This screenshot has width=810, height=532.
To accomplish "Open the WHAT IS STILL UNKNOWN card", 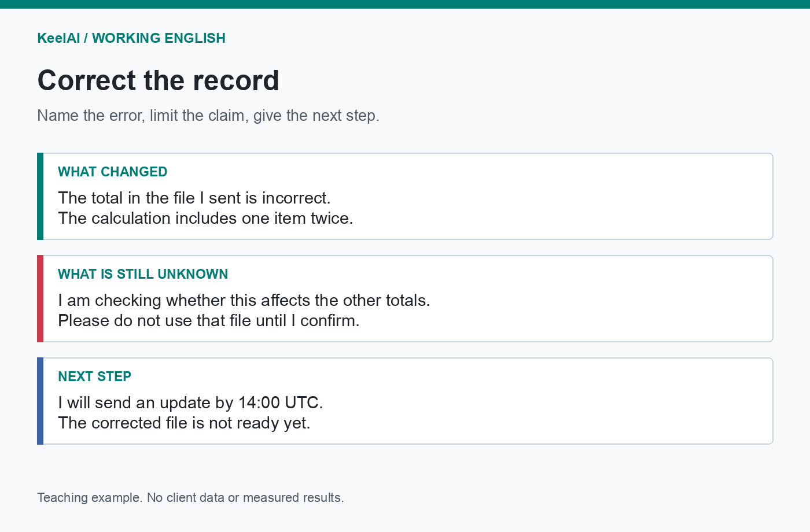I will click(405, 298).
